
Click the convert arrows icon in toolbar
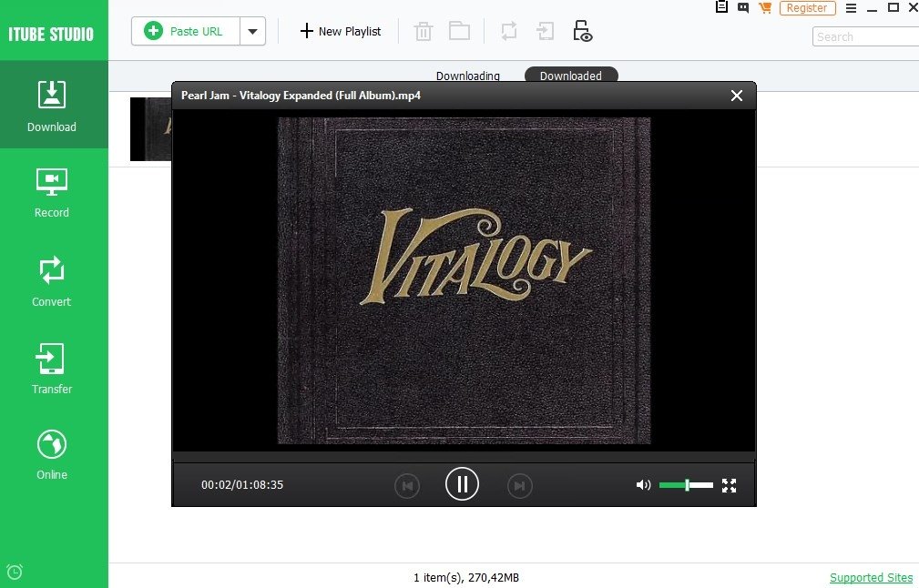[509, 30]
